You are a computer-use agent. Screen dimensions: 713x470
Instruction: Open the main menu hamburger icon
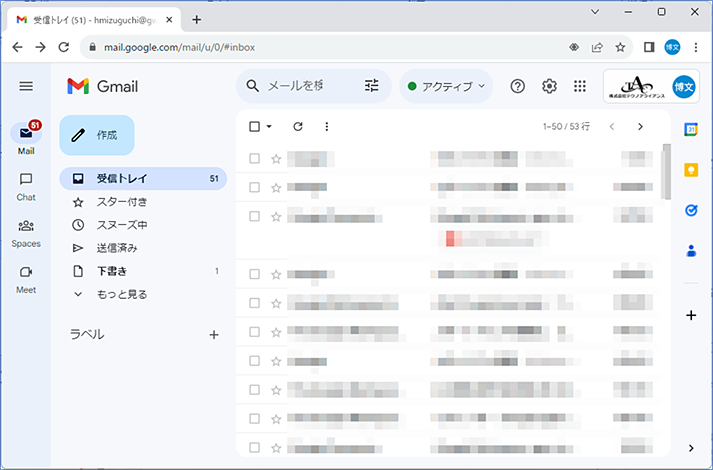click(x=26, y=86)
